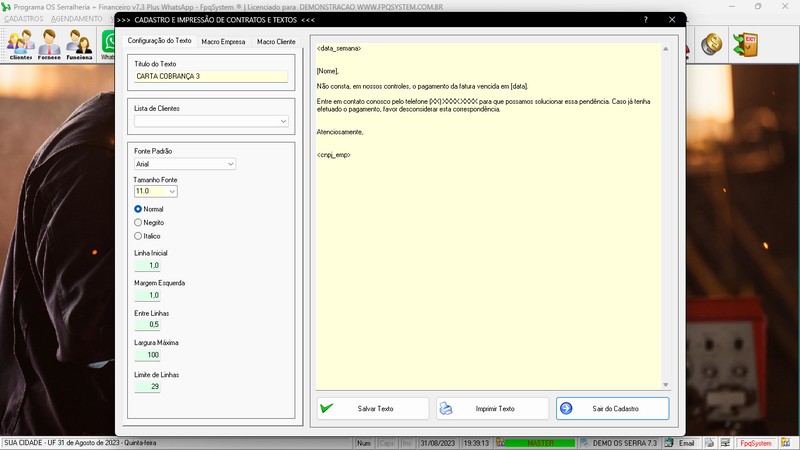
Task: Click the 'Não consta, em nossos controles' line
Action: [x=422, y=86]
